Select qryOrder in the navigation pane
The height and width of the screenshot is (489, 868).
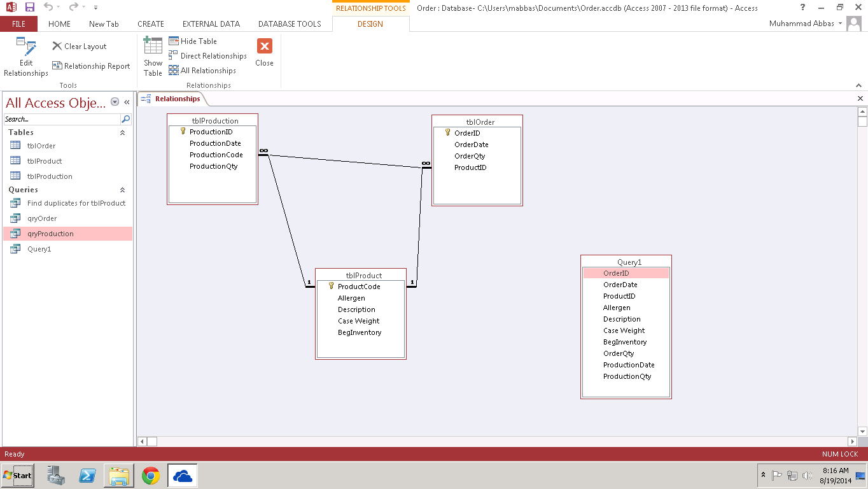(x=67, y=218)
